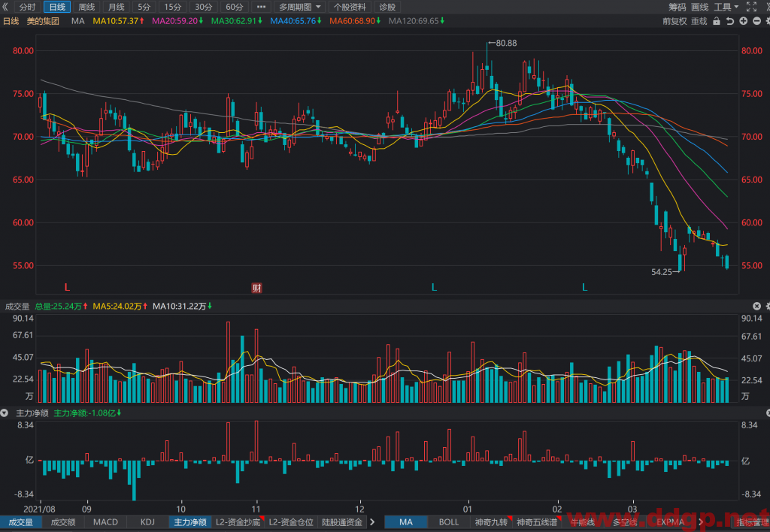Switch to the BOLL overlay indicator
This screenshot has width=770, height=532.
point(448,522)
